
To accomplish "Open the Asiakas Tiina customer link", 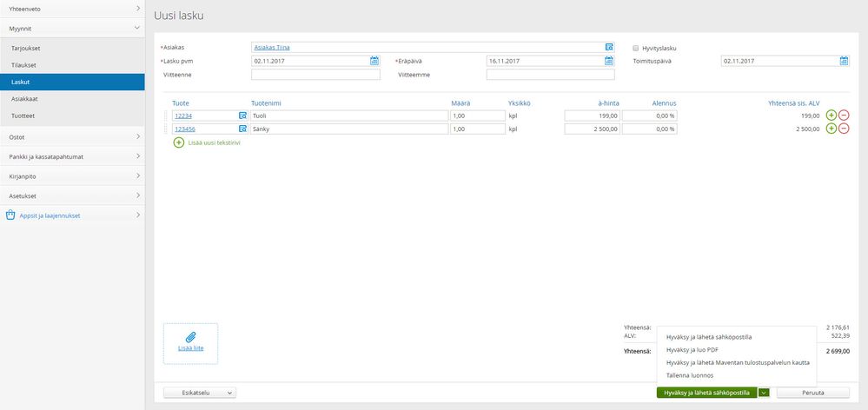I will 272,48.
